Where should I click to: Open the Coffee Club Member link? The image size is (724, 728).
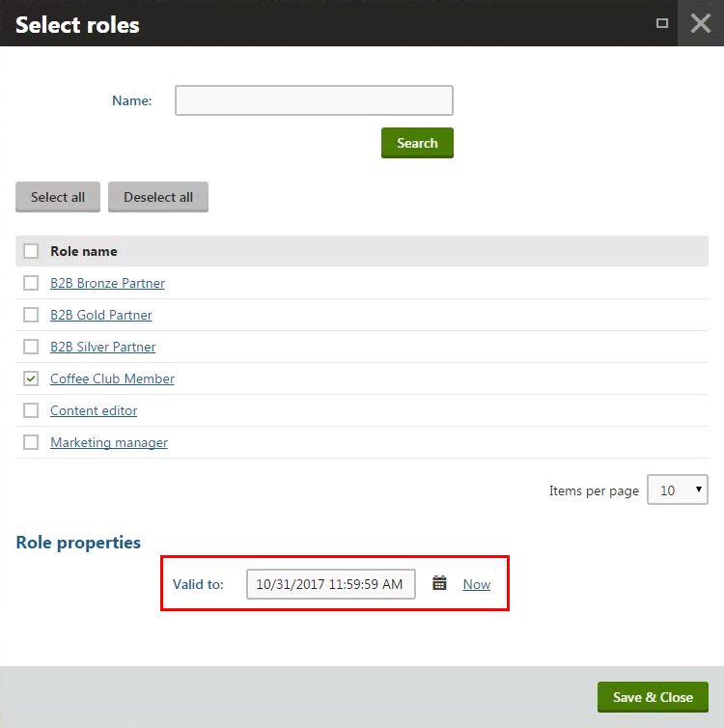pyautogui.click(x=112, y=378)
